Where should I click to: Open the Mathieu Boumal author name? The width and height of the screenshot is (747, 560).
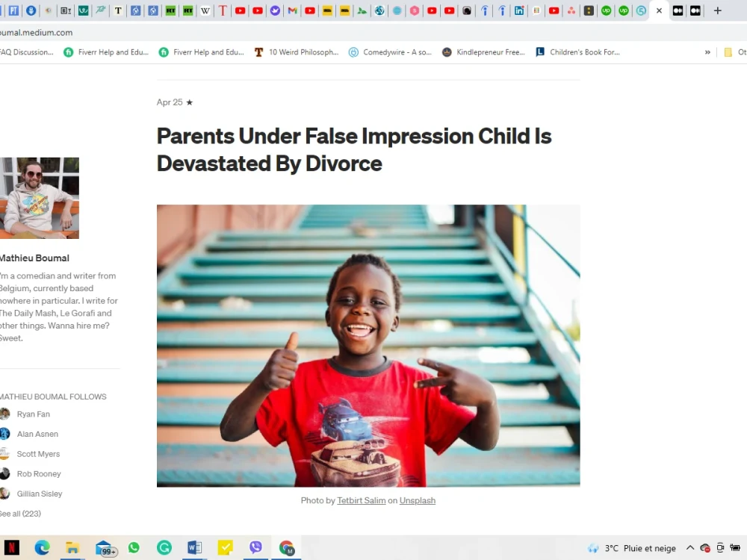[x=34, y=258]
